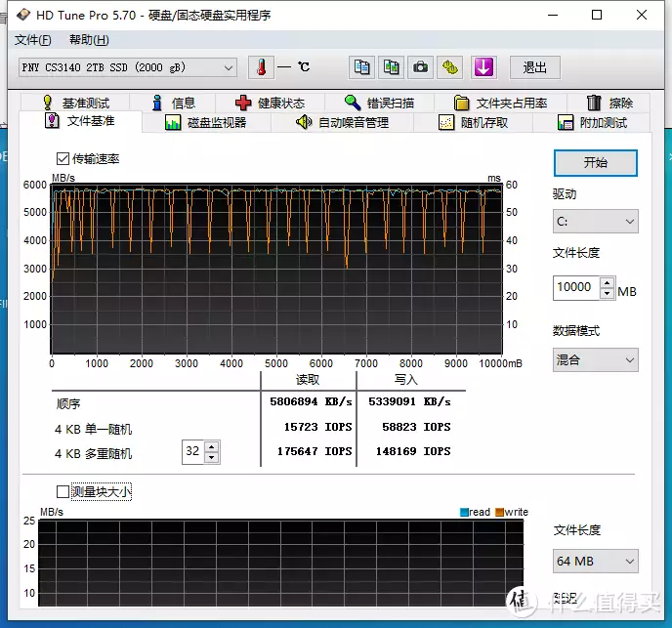This screenshot has width=672, height=628.
Task: Click the transfer rate graph area
Action: pos(276,269)
